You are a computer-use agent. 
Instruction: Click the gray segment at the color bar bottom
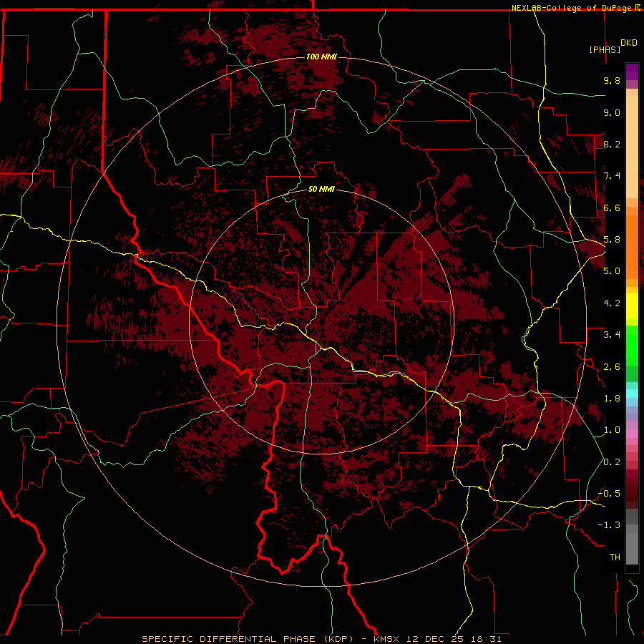click(x=632, y=538)
